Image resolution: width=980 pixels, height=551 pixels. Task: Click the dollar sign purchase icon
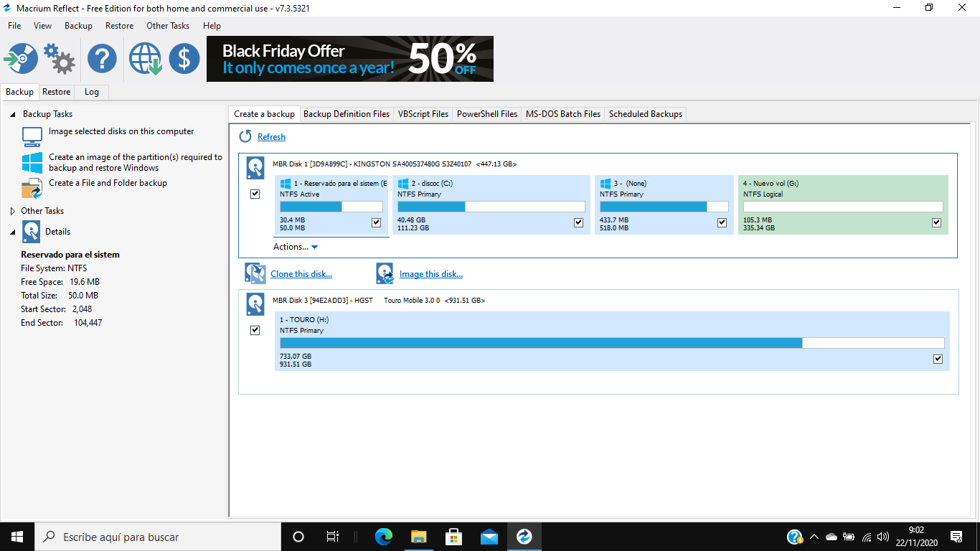point(184,58)
